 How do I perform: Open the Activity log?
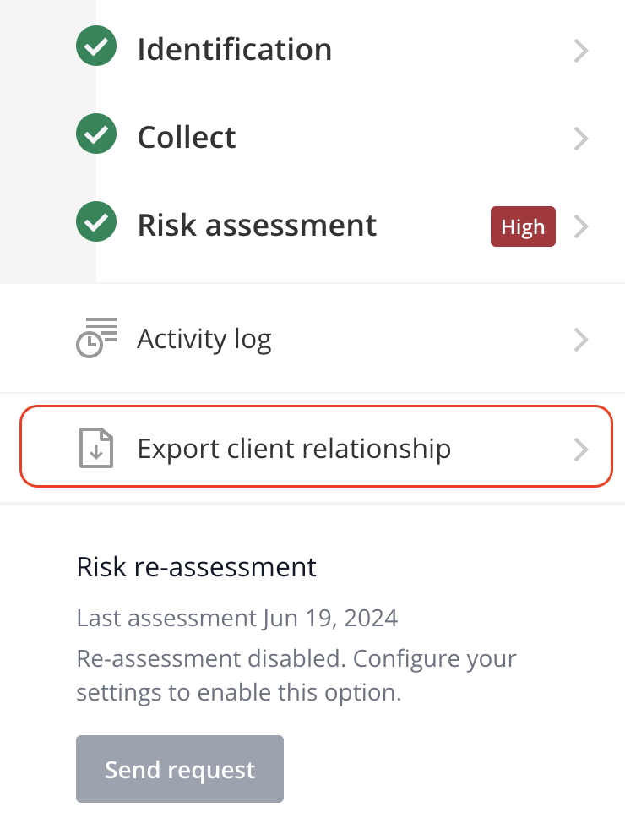(x=312, y=339)
